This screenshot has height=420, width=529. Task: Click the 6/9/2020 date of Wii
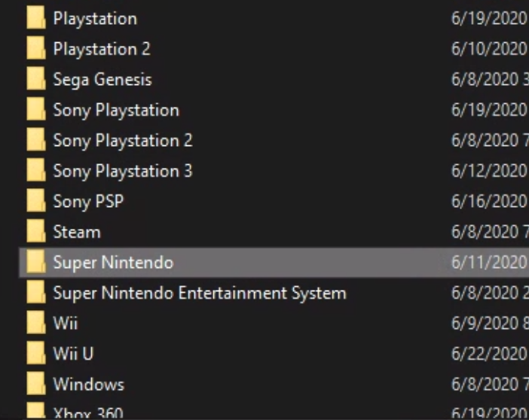[490, 323]
